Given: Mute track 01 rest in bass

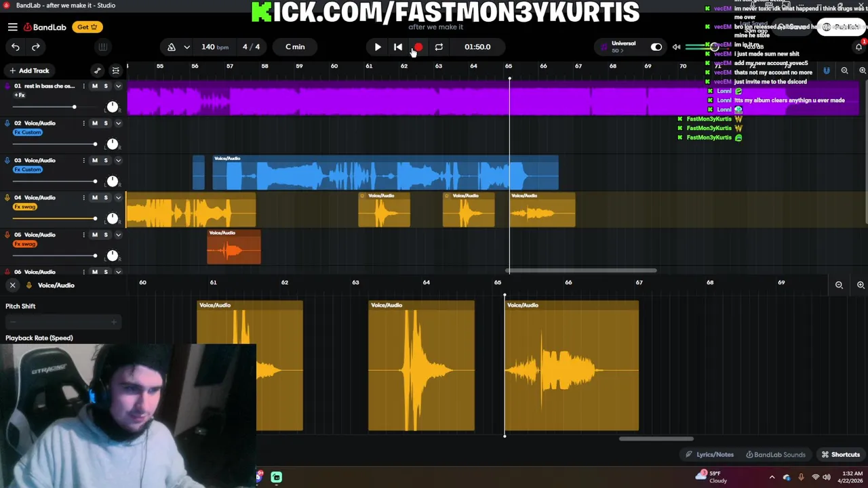Looking at the screenshot, I should (94, 86).
